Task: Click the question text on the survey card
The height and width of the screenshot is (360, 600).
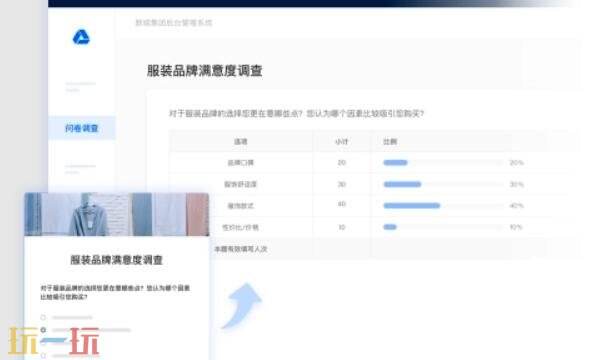Action: pos(115,292)
